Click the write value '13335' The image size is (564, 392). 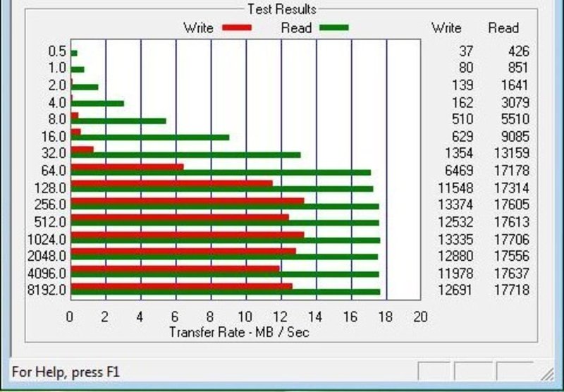click(x=455, y=239)
